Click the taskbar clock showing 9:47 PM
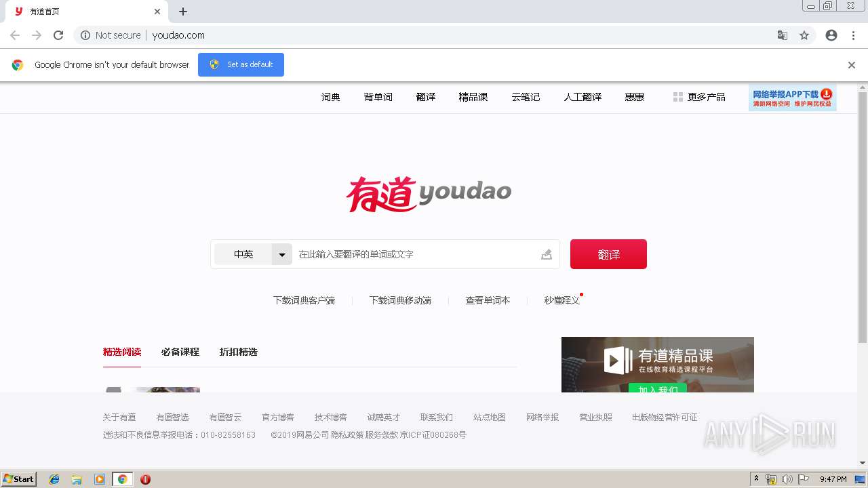Image resolution: width=868 pixels, height=488 pixels. (x=833, y=479)
